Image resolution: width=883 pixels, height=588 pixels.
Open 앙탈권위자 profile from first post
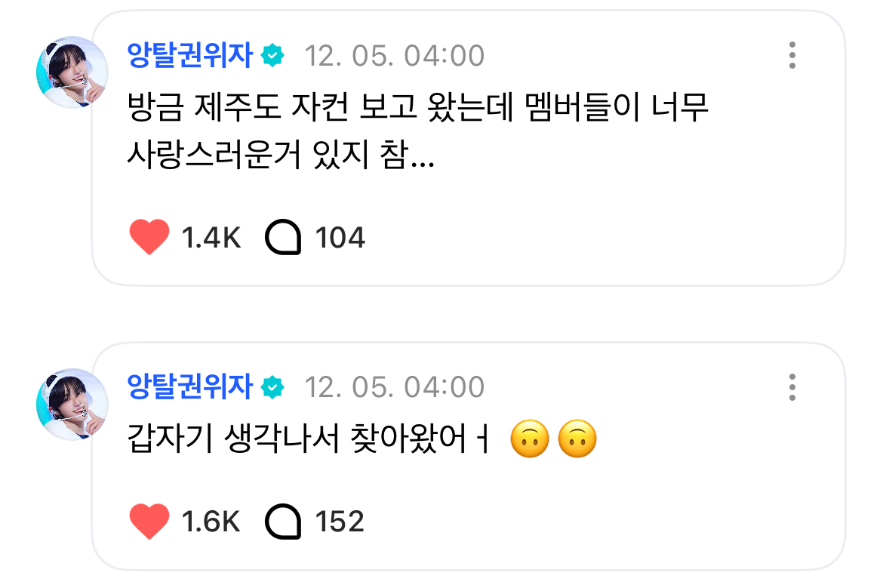tap(189, 56)
